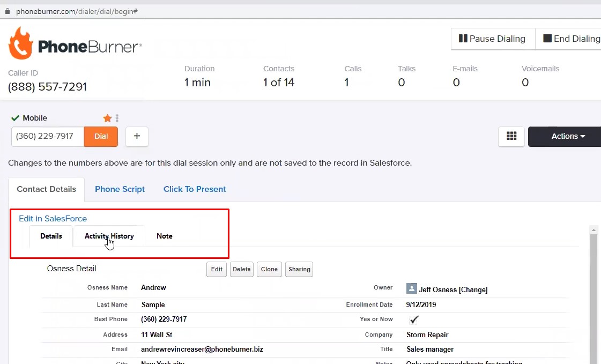Click the E-mails counter label
Screen dimensions: 601x364
click(465, 69)
